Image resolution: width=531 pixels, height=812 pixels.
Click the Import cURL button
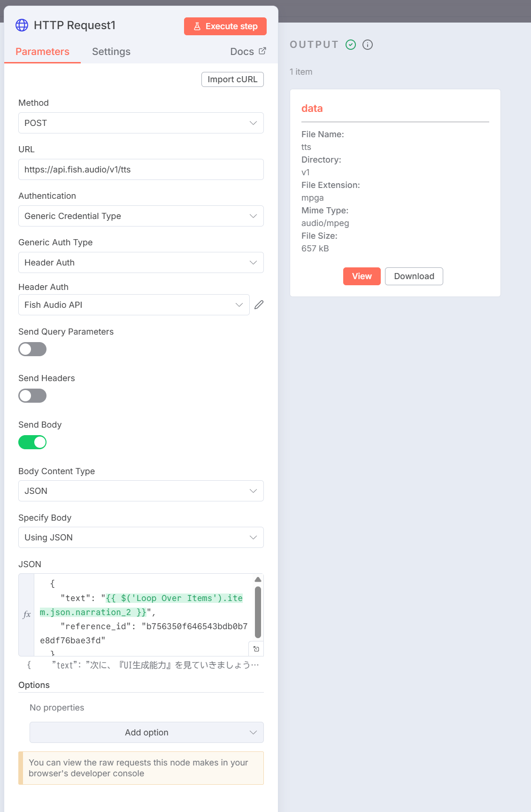click(x=232, y=79)
